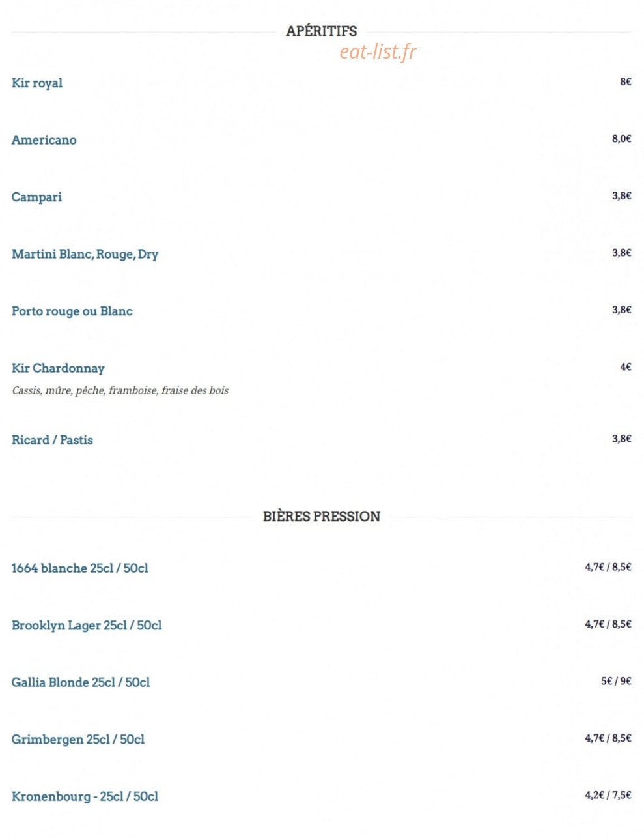Click the eat-list.fr watermark link
Viewport: 644px width, 838px height.
[x=378, y=52]
